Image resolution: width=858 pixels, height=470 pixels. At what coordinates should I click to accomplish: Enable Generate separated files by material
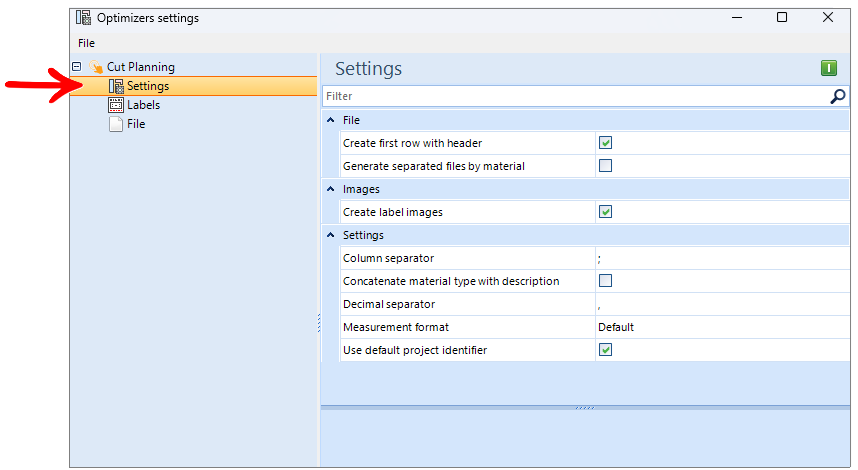pyautogui.click(x=605, y=166)
